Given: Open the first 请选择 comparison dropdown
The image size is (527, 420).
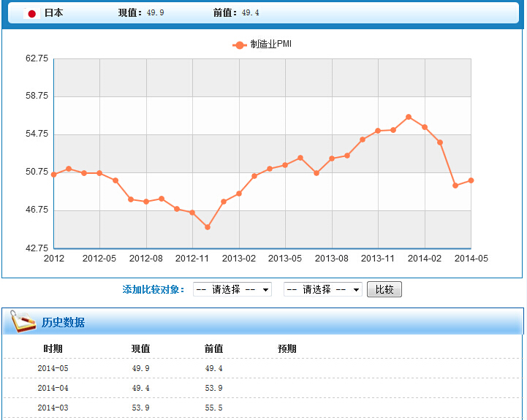Looking at the screenshot, I should click(x=232, y=289).
